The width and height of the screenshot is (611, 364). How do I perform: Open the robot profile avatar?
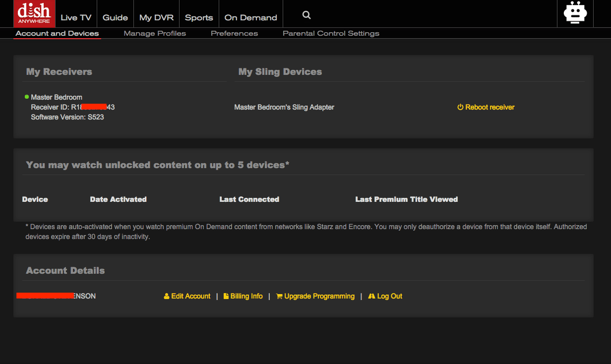coord(575,13)
